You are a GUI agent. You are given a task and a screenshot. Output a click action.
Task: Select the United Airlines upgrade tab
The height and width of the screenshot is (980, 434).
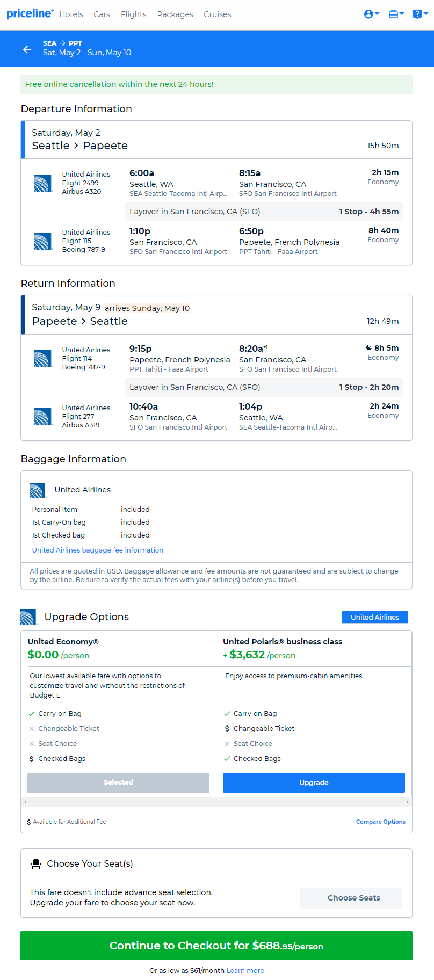click(x=375, y=618)
